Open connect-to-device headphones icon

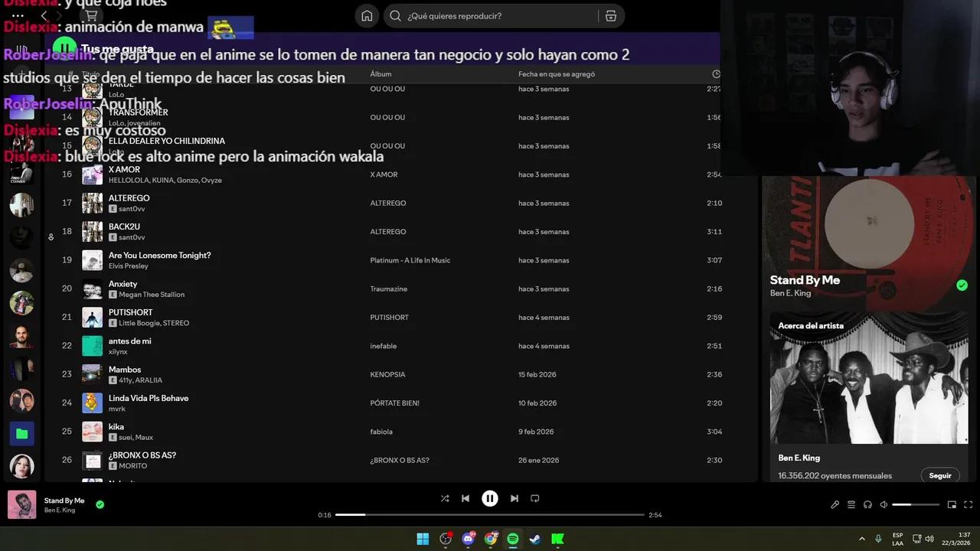pyautogui.click(x=867, y=504)
